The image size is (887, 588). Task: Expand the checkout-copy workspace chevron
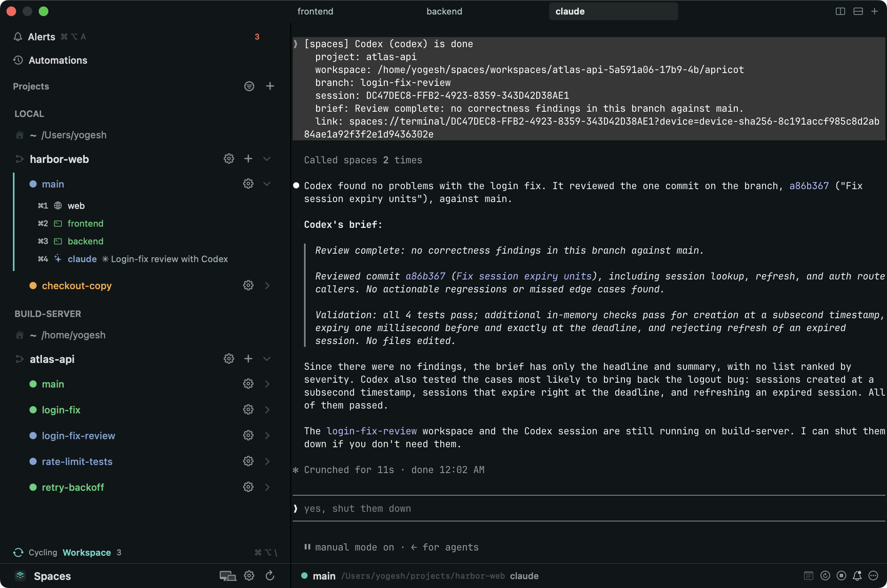pyautogui.click(x=267, y=286)
